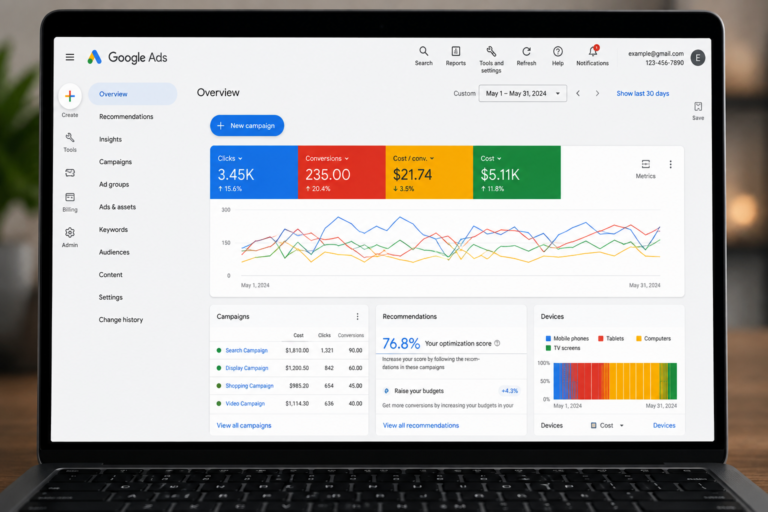Open the Search Campaign link
Image resolution: width=768 pixels, height=512 pixels.
[246, 350]
